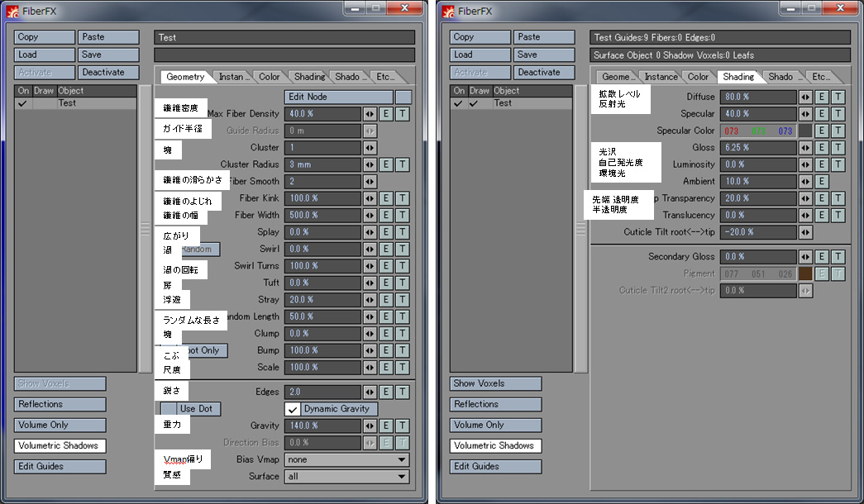864x504 pixels.
Task: Click the E envelope button for Max Fiber Density
Action: click(386, 114)
